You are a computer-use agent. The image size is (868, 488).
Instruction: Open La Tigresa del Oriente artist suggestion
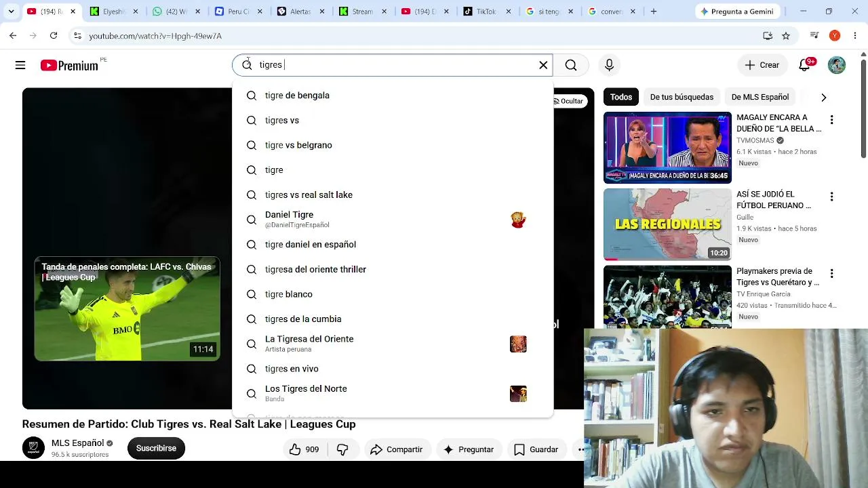point(393,344)
